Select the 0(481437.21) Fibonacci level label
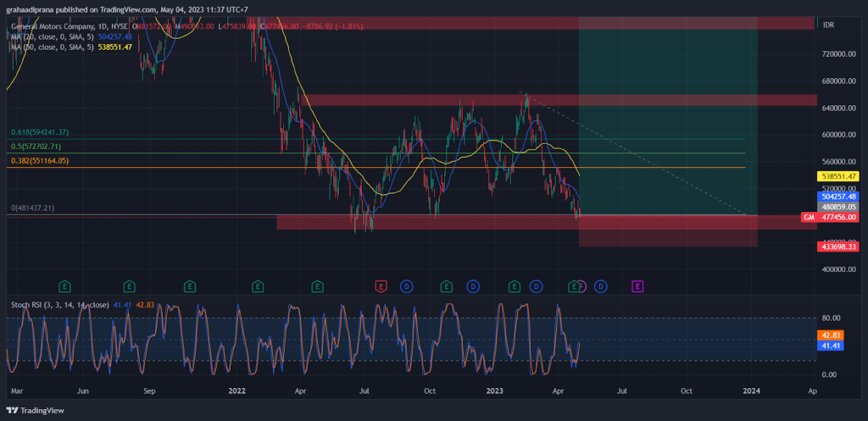868x421 pixels. pos(34,208)
